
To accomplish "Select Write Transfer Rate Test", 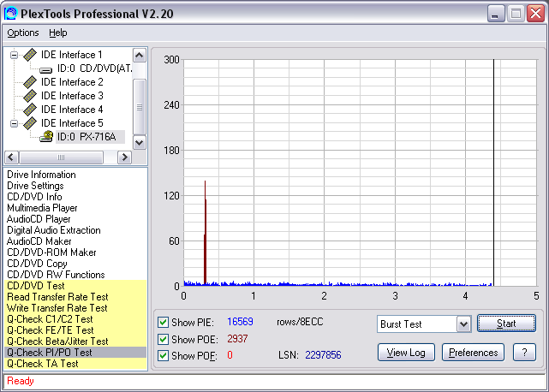I will click(x=75, y=308).
